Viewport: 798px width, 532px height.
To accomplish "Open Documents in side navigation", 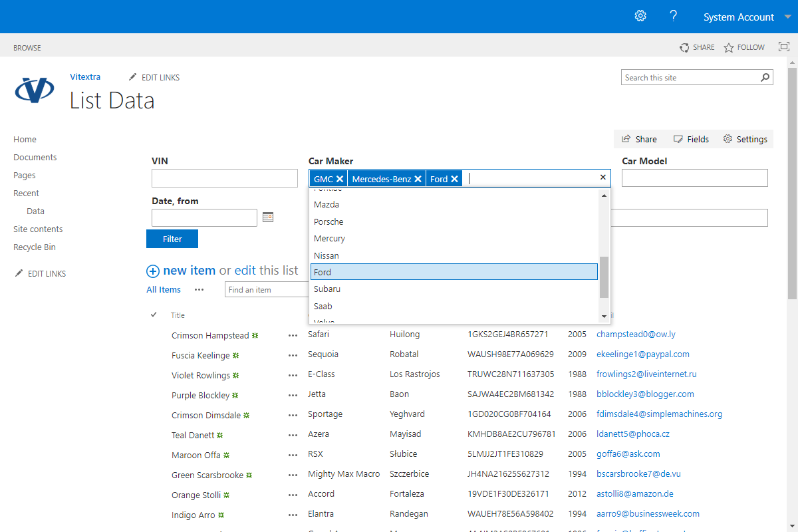I will (x=35, y=158).
